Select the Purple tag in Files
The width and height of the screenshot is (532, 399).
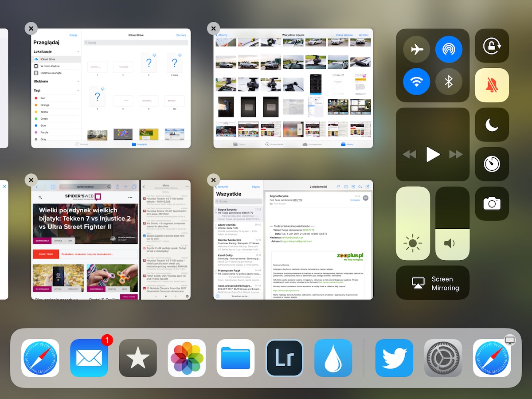[56, 132]
